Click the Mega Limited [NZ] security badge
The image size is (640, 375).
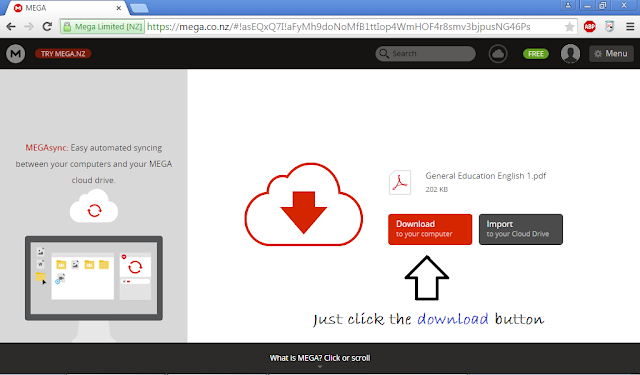pos(102,27)
